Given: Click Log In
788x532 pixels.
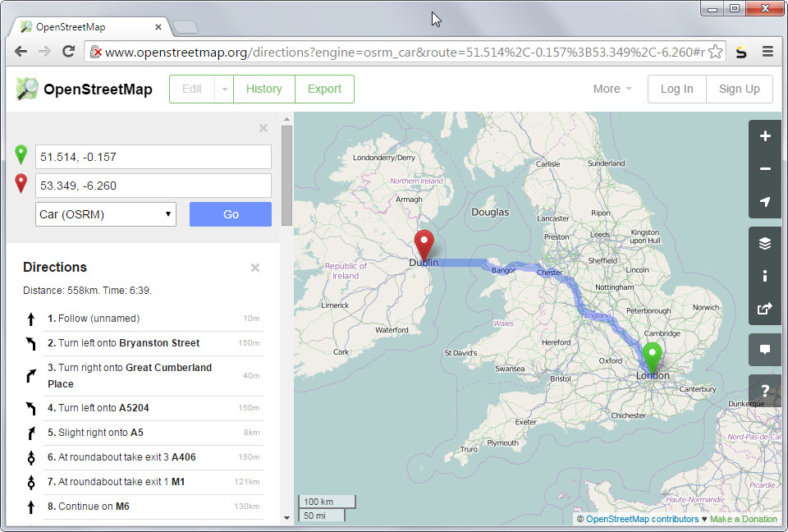Looking at the screenshot, I should coord(676,89).
